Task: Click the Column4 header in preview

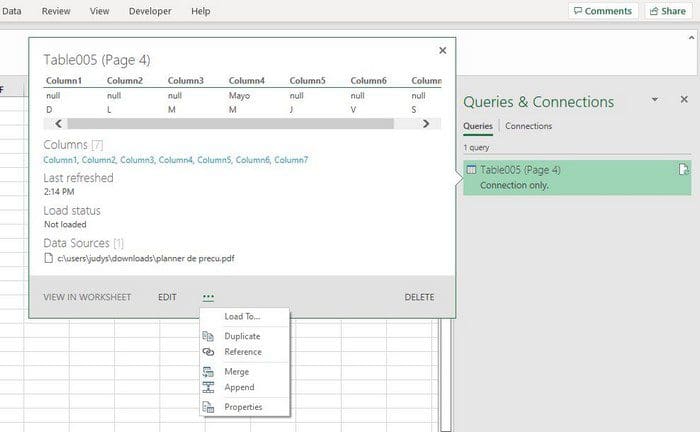Action: (246, 81)
